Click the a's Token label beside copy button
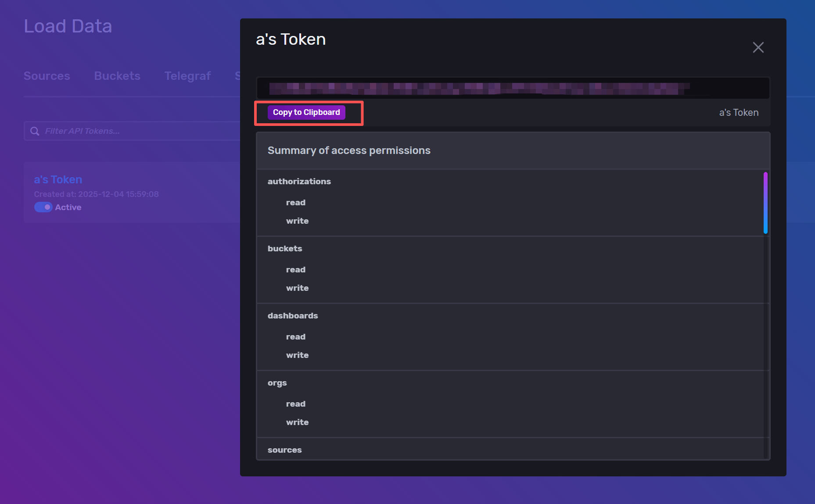This screenshot has height=504, width=815. click(x=739, y=113)
